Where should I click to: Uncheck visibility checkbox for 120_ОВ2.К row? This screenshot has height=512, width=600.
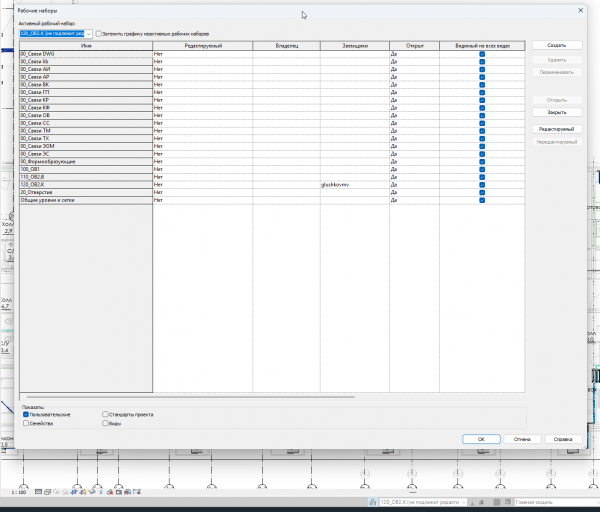pos(482,184)
